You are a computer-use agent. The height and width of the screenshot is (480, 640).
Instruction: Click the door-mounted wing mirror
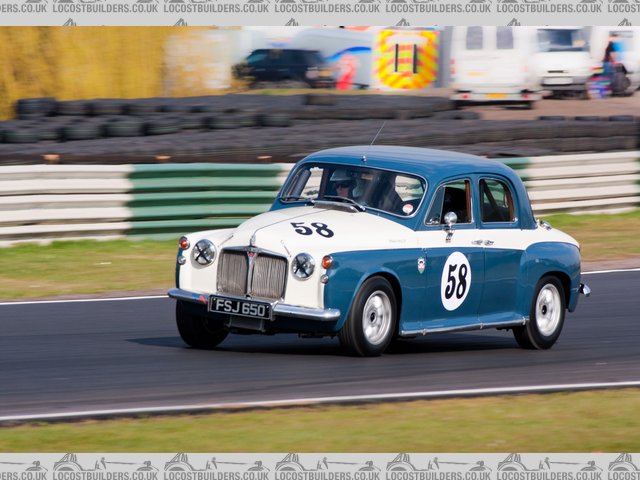point(450,219)
